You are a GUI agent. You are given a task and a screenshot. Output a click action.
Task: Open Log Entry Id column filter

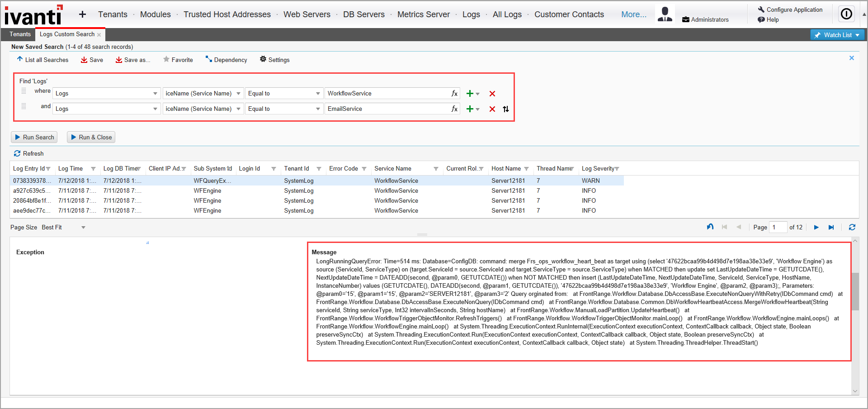click(x=48, y=169)
